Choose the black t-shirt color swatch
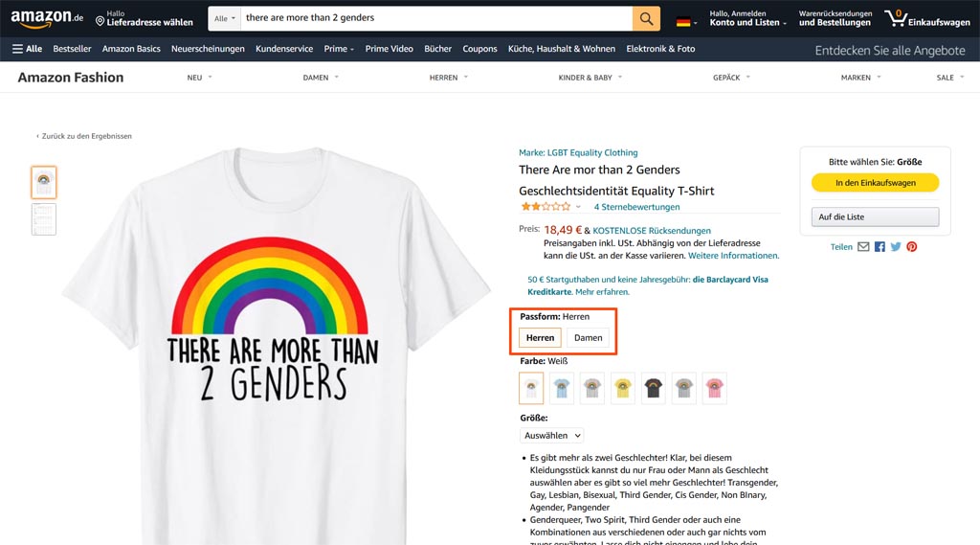 point(654,388)
